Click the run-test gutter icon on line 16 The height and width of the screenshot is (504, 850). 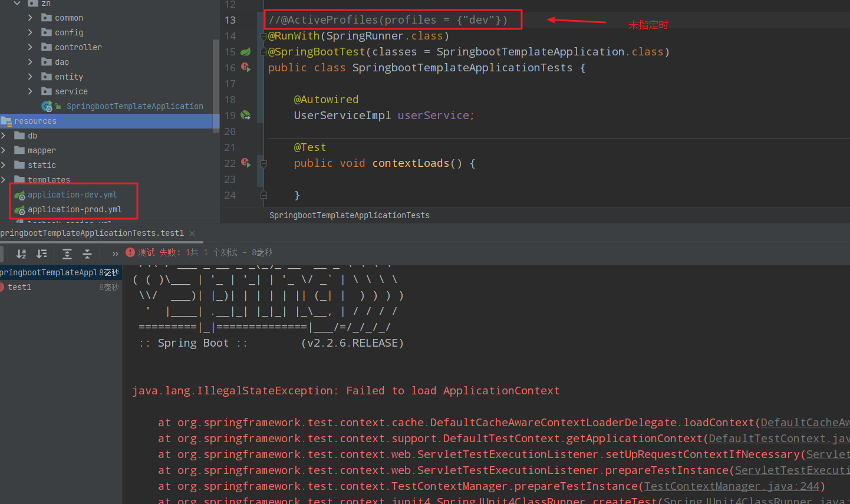[246, 68]
